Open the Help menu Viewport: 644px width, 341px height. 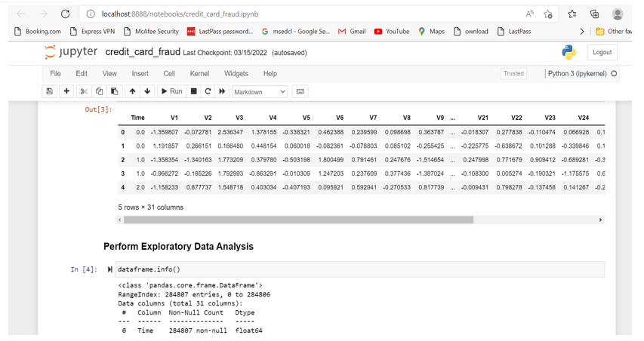pos(270,73)
